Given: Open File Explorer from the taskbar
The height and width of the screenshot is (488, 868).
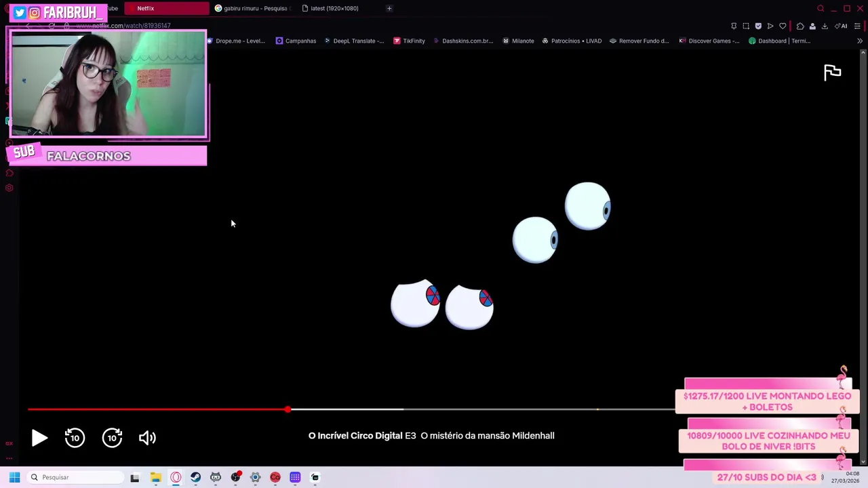Looking at the screenshot, I should 155,477.
